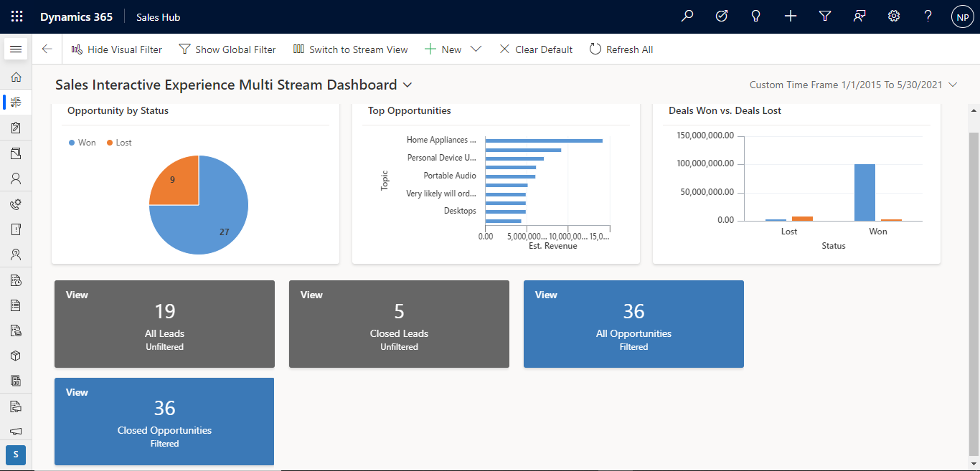Open the dashboard selector title dropdown

click(234, 85)
